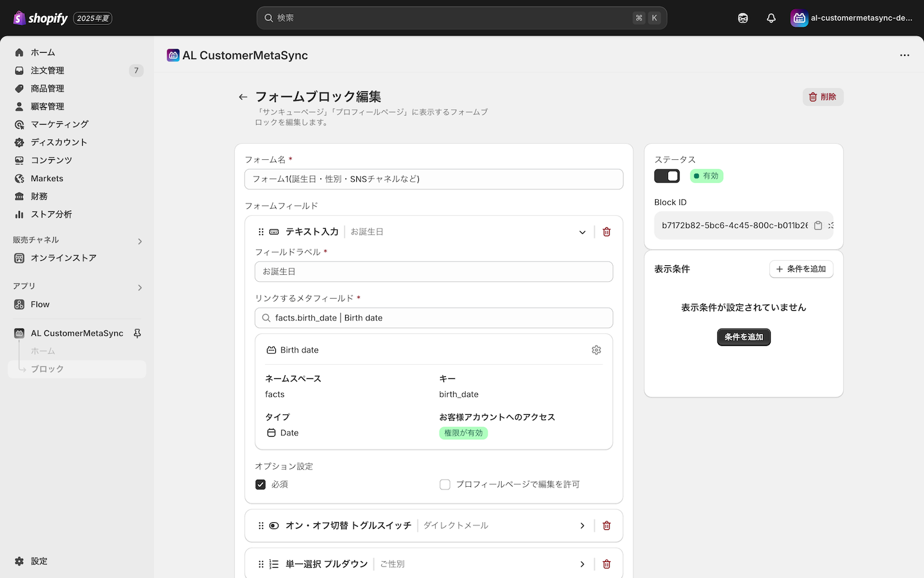The width and height of the screenshot is (924, 578).
Task: Open app ホーム subpage
Action: 43,351
